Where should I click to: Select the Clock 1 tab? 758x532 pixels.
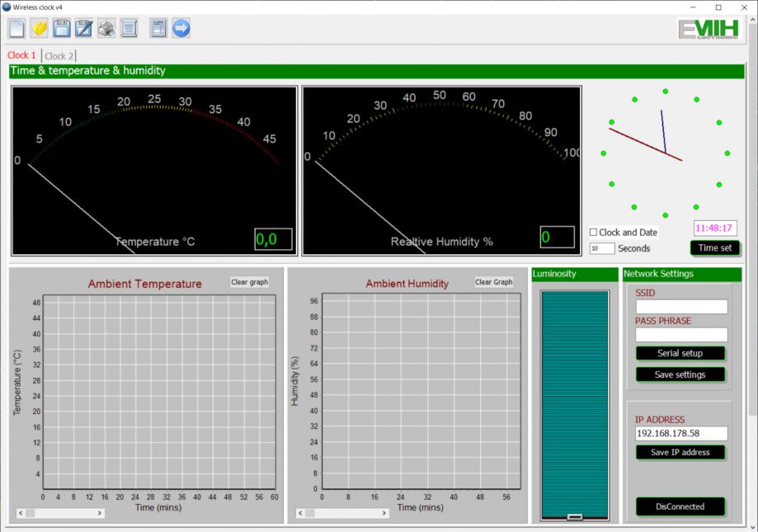pos(22,55)
